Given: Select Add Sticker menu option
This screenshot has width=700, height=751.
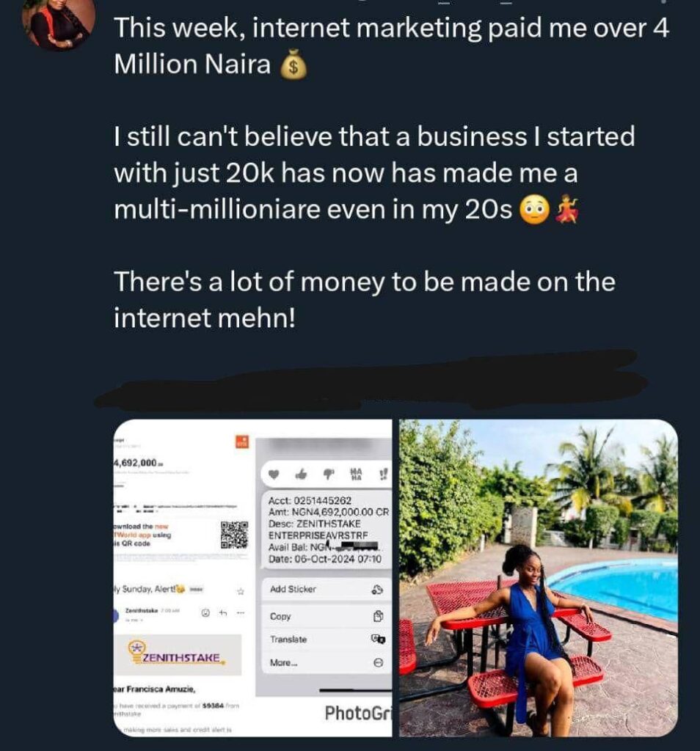Looking at the screenshot, I should [x=323, y=589].
